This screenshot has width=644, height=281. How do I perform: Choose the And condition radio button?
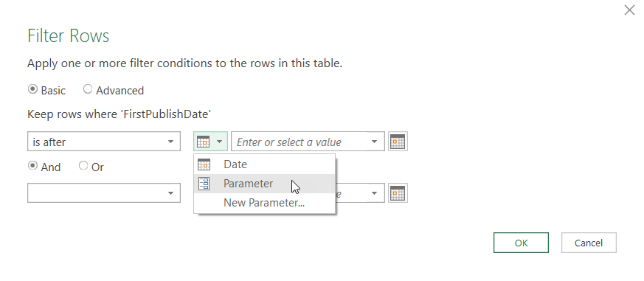click(32, 166)
